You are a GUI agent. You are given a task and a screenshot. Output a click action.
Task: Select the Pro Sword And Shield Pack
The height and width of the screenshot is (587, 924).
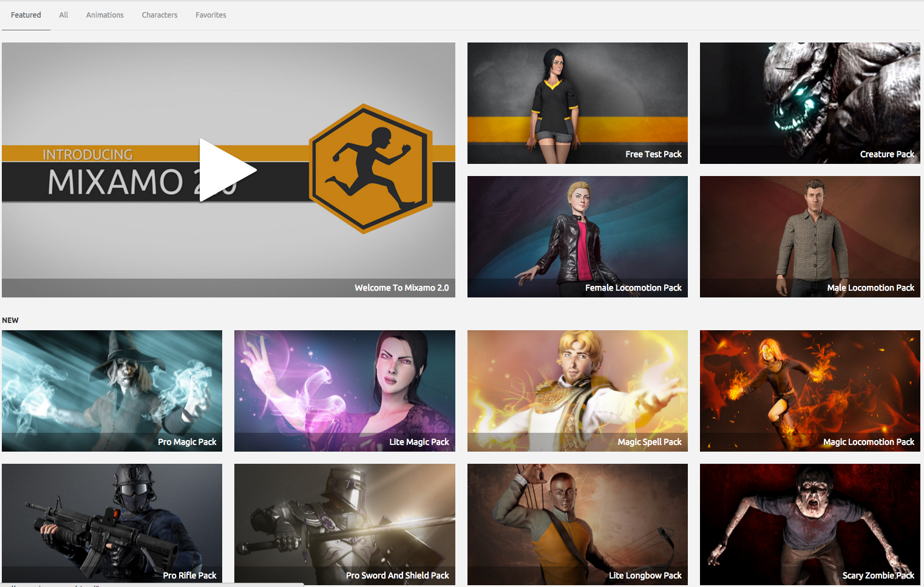tap(345, 524)
